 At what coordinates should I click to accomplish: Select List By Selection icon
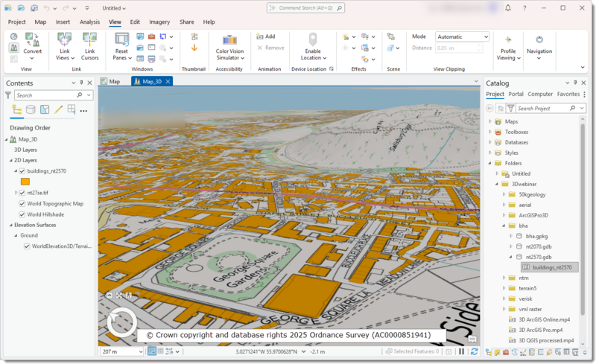point(45,110)
